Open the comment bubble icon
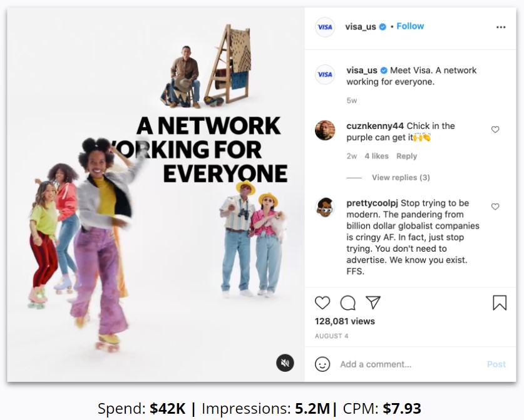Image resolution: width=524 pixels, height=420 pixels. (x=347, y=303)
